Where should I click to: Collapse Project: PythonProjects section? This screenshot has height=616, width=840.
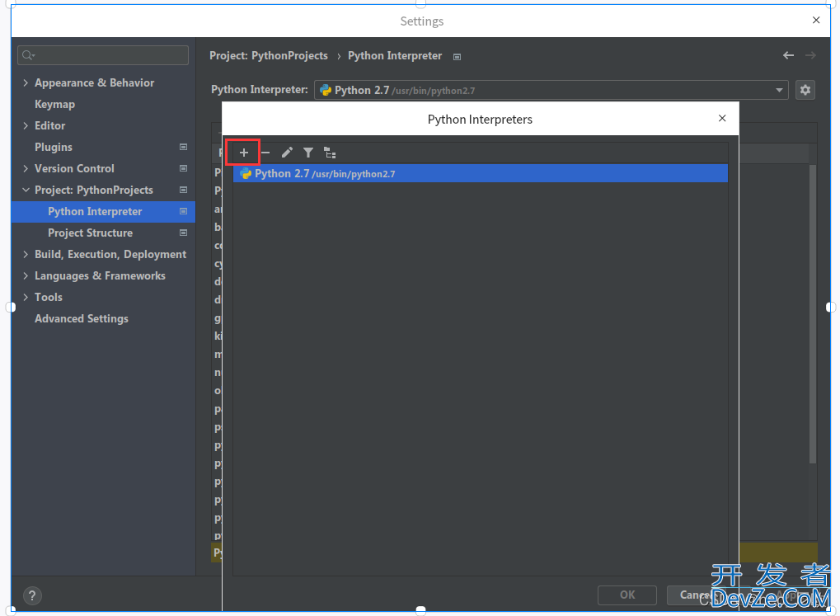point(26,190)
